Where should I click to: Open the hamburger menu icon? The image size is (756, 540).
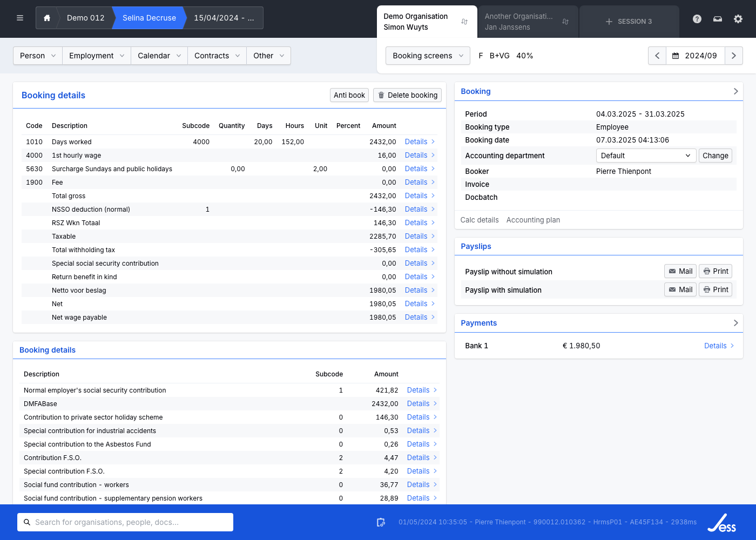click(x=20, y=18)
